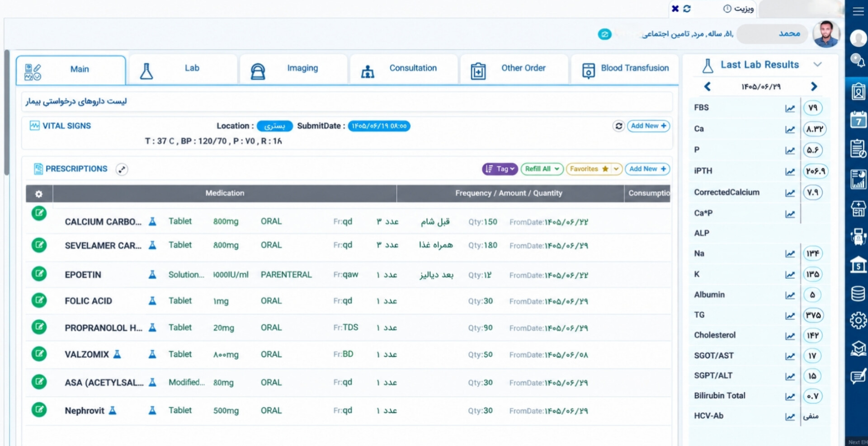Open the Albumin trend chart icon
868x446 pixels.
pyautogui.click(x=790, y=296)
